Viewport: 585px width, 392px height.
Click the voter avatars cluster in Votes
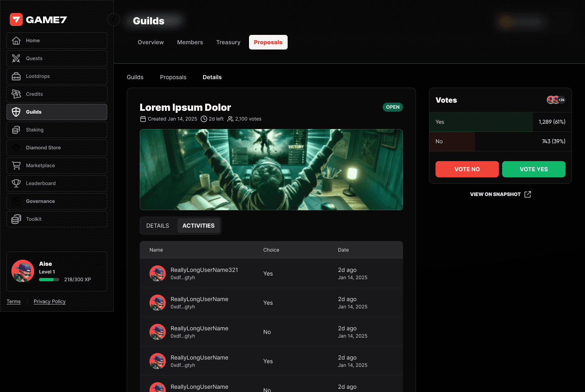point(556,100)
